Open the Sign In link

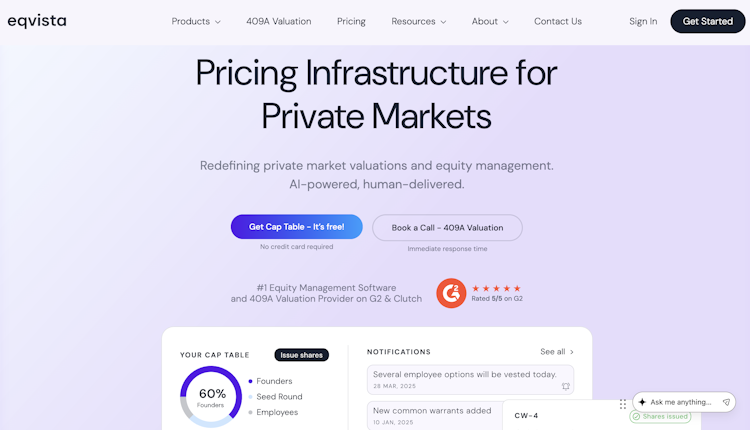point(643,21)
